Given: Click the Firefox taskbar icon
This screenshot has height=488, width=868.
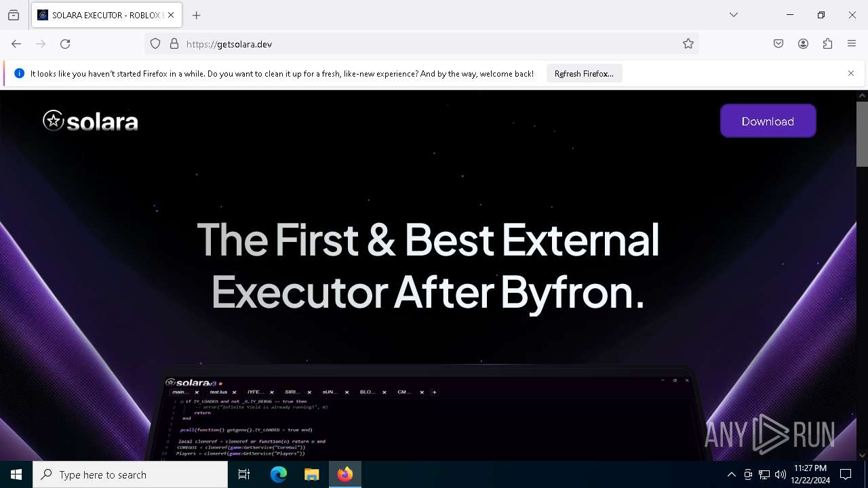Looking at the screenshot, I should [345, 474].
